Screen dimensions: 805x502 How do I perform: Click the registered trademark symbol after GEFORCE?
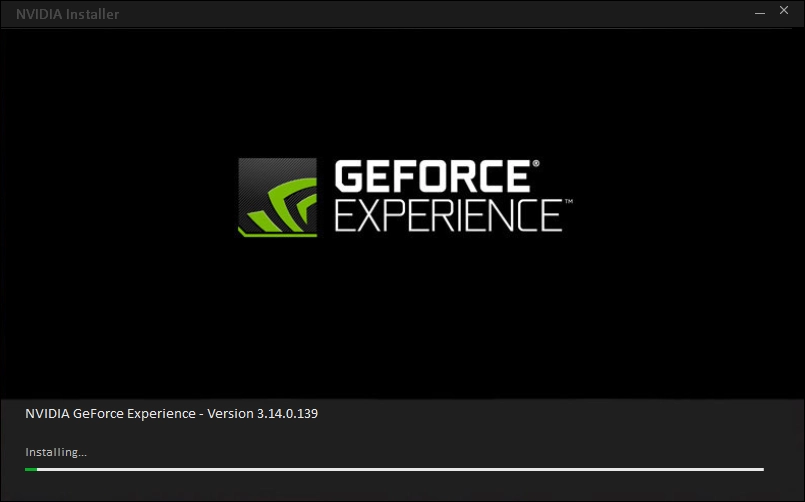[535, 163]
